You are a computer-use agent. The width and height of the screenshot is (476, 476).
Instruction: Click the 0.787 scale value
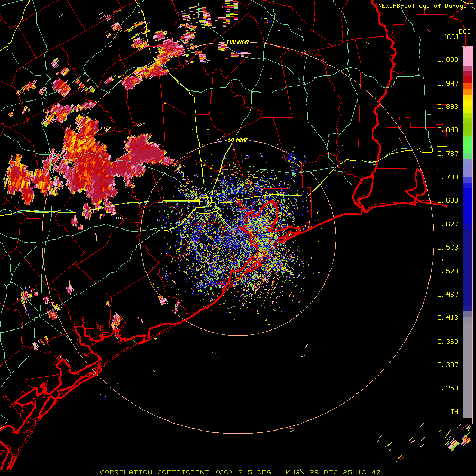(x=448, y=153)
